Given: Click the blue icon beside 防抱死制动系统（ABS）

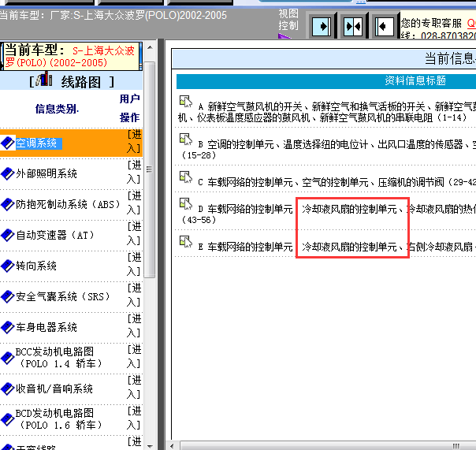Looking at the screenshot, I should (x=8, y=204).
